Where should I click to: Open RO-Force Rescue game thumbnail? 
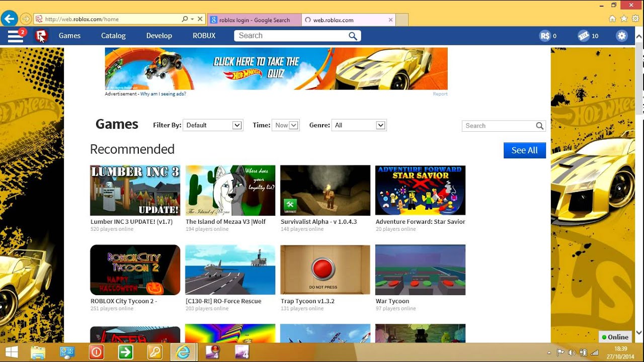pos(230,270)
